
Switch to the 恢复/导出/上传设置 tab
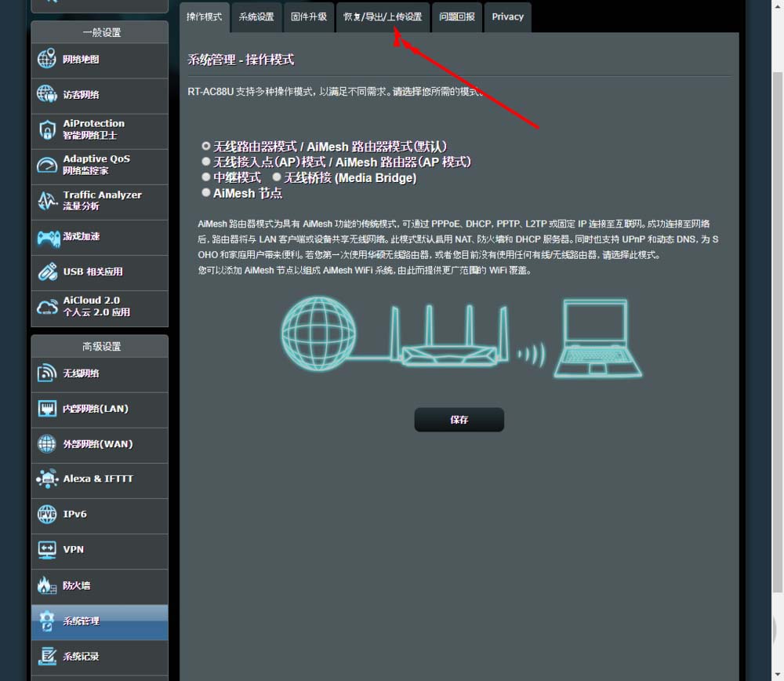(383, 17)
